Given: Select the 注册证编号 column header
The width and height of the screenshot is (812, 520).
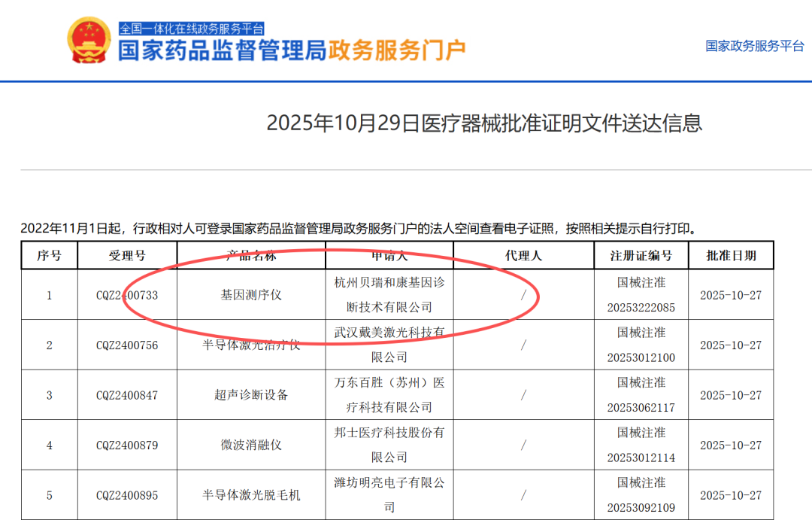Looking at the screenshot, I should click(x=641, y=256).
